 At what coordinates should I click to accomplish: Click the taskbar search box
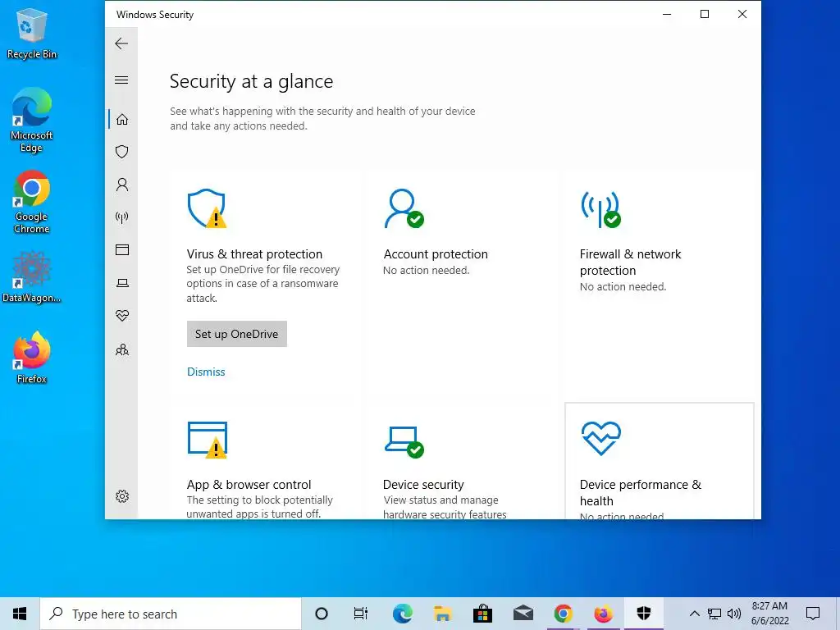click(x=171, y=614)
